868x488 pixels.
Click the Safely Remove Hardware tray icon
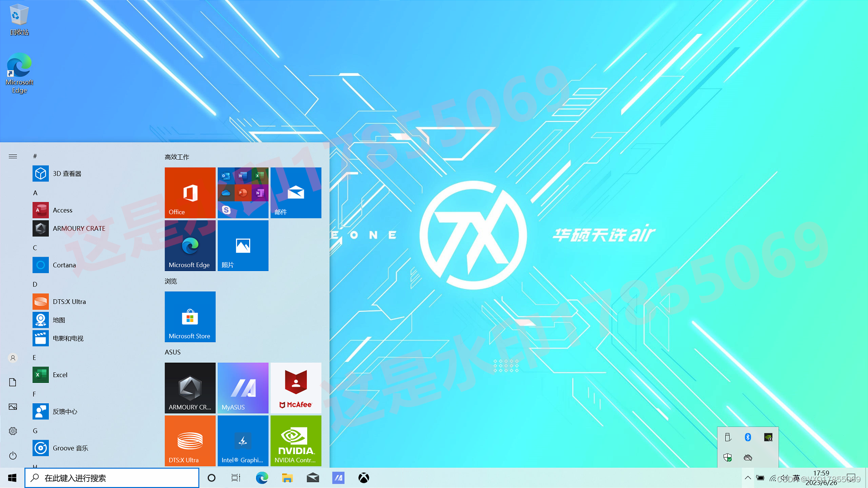[728, 438]
